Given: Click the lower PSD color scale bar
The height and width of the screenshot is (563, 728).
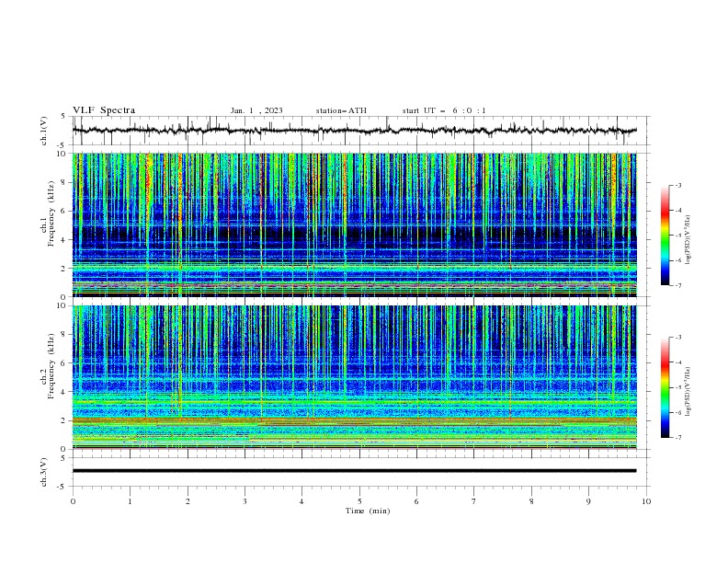Looking at the screenshot, I should 665,387.
